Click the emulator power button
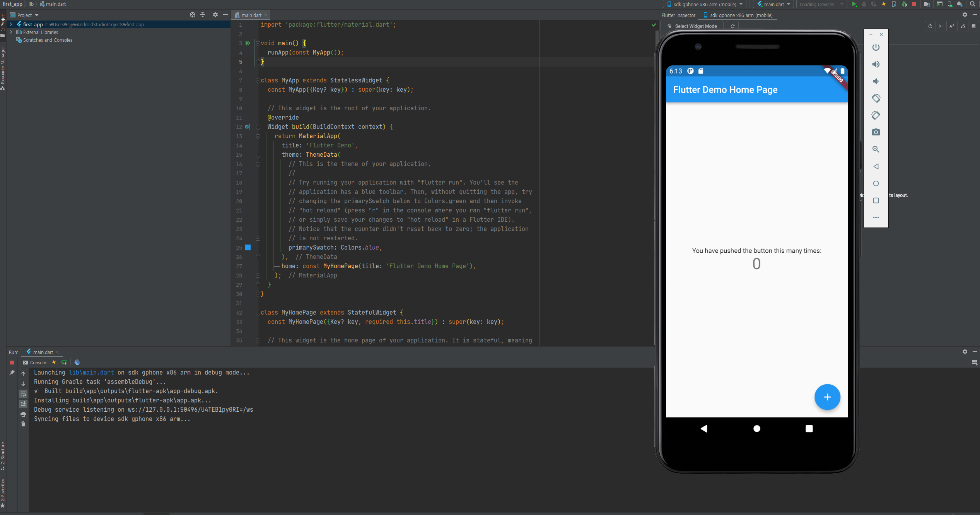The image size is (980, 515). (876, 47)
